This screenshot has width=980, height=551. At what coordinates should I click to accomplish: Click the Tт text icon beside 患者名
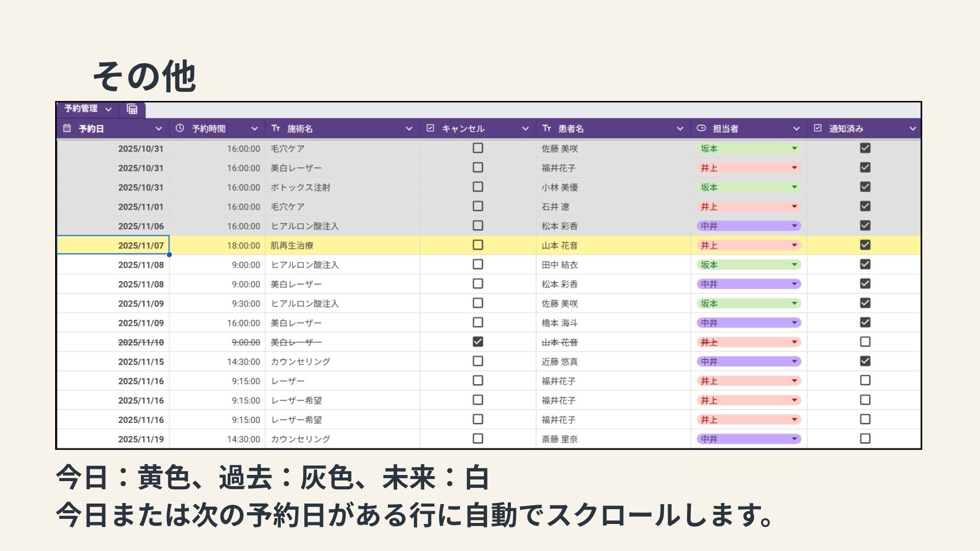[x=547, y=128]
